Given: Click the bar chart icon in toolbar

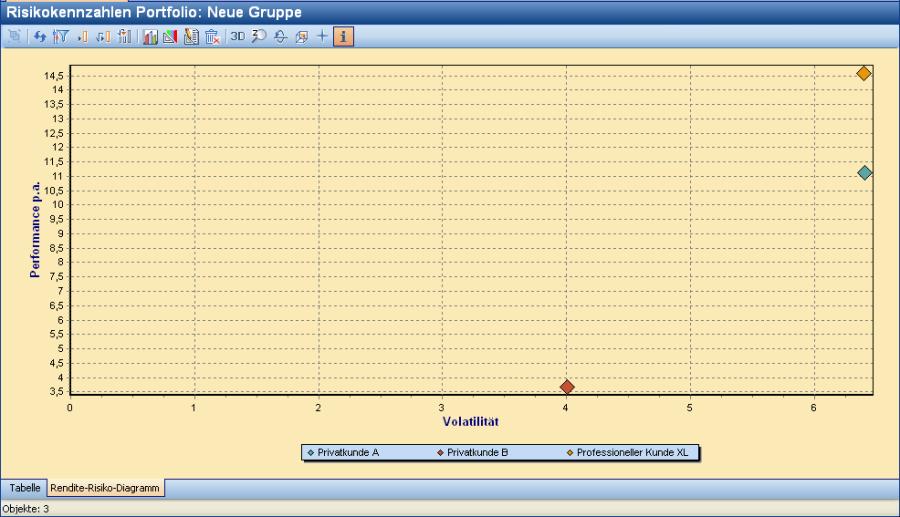Looking at the screenshot, I should pos(150,37).
